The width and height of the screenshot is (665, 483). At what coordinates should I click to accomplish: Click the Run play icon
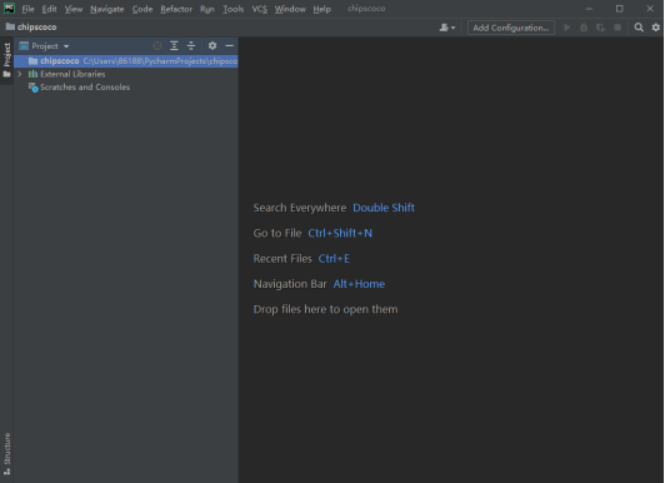[x=567, y=28]
